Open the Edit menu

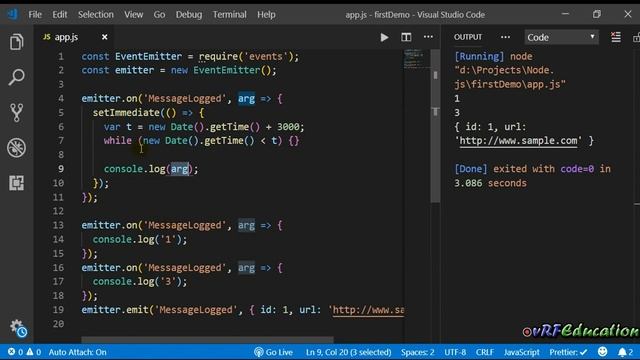[x=60, y=14]
